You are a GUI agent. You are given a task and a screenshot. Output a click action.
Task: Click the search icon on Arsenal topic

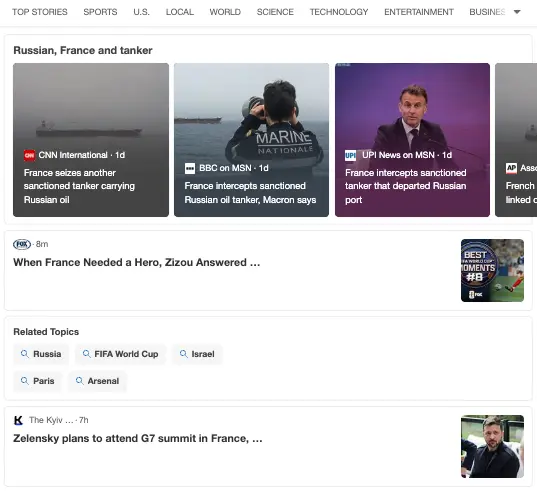79,381
